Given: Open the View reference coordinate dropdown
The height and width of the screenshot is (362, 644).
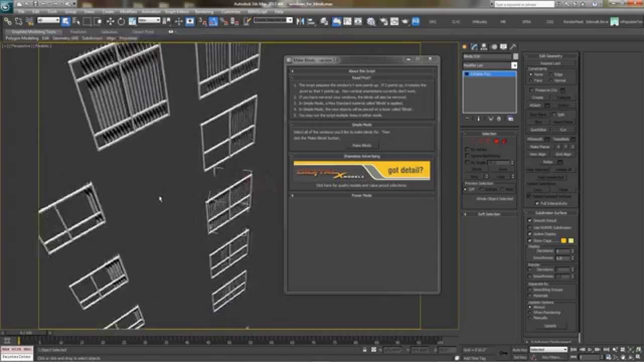Looking at the screenshot, I should point(149,20).
